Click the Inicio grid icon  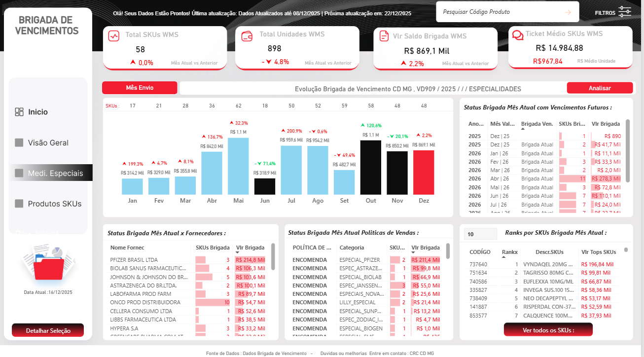tap(19, 112)
